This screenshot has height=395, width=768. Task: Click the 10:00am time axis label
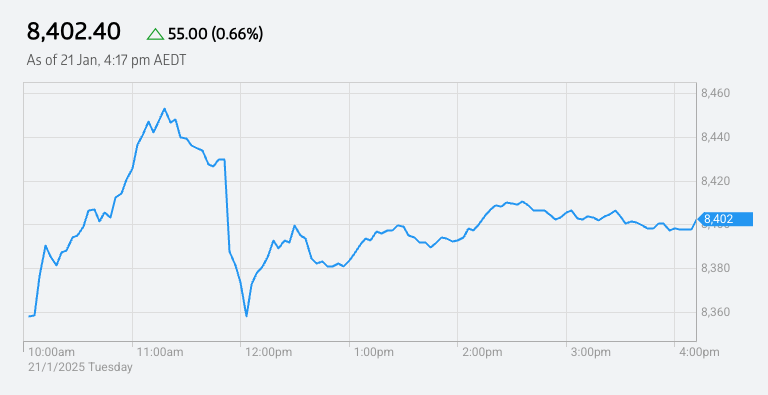tap(51, 352)
